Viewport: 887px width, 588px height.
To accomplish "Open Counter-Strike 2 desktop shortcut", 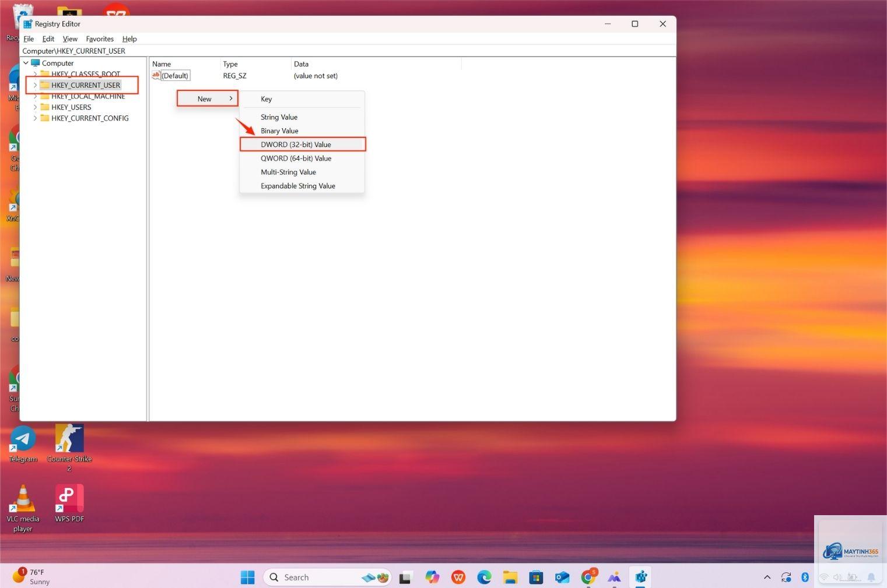I will (x=69, y=448).
